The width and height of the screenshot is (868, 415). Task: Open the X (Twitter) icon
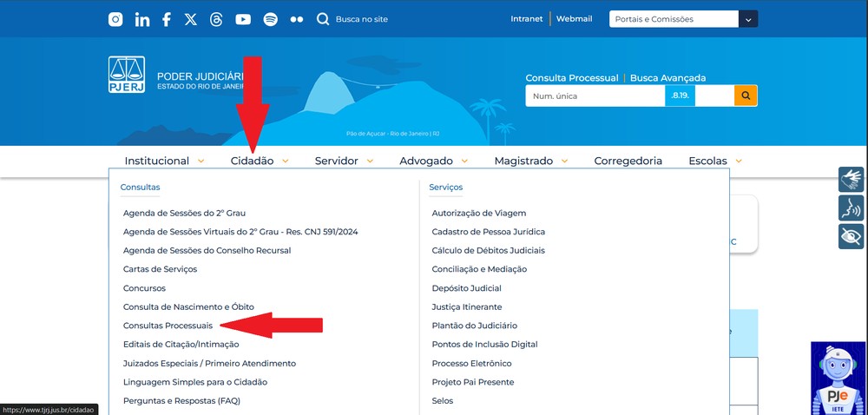pyautogui.click(x=190, y=19)
